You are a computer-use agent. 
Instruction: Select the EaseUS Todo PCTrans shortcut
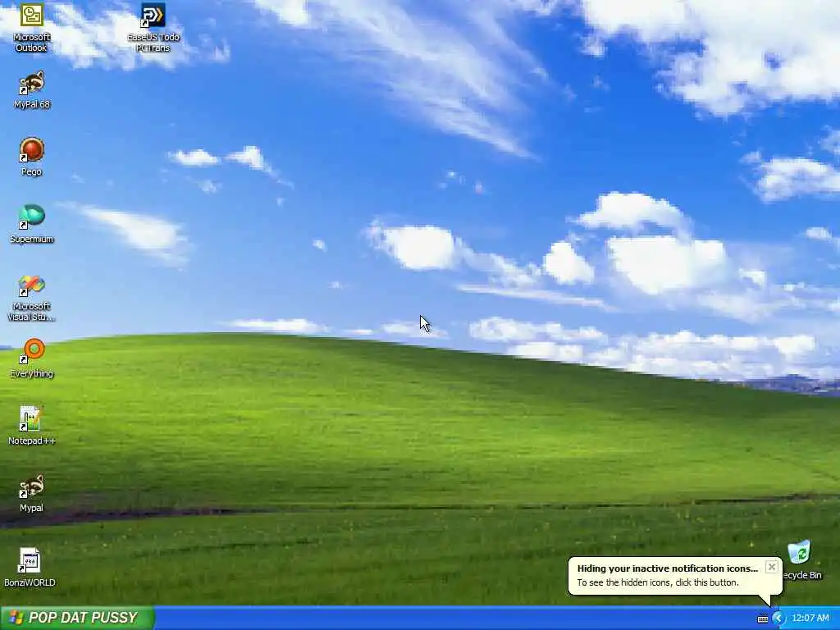pos(153,27)
